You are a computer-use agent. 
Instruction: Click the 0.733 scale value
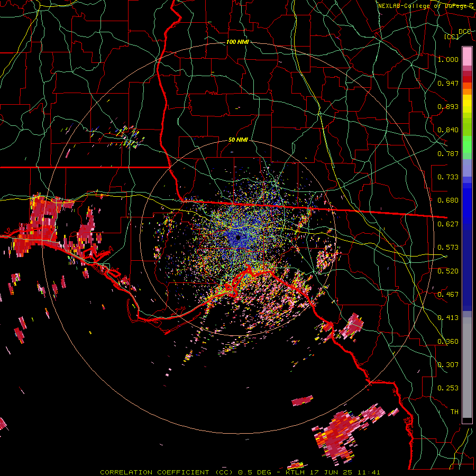448,177
